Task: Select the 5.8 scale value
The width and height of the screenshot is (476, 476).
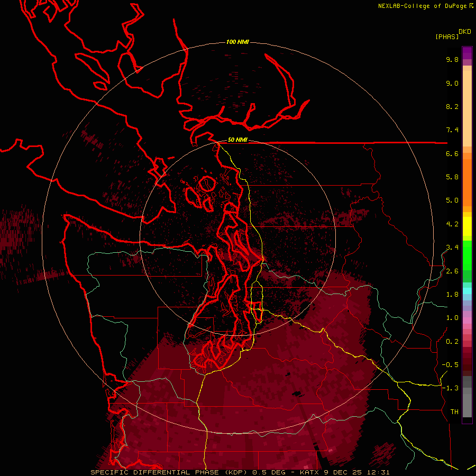Action: point(452,177)
